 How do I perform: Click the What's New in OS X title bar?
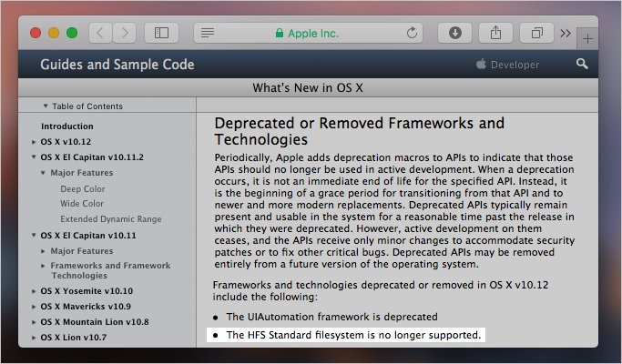308,87
